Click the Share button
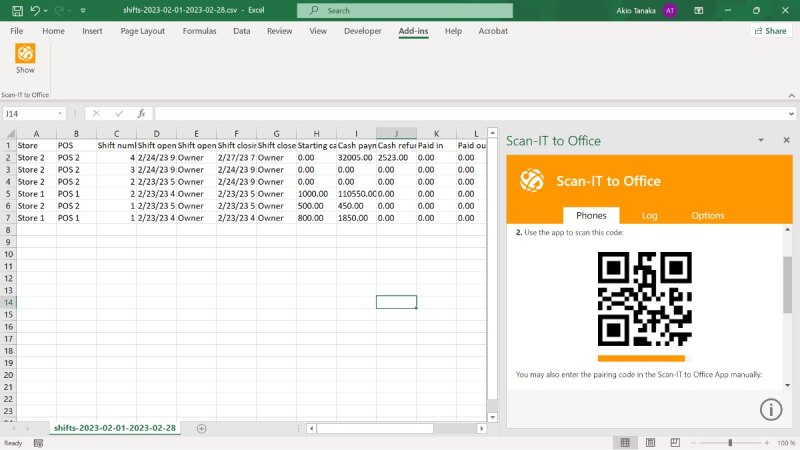800x450 pixels. (770, 31)
